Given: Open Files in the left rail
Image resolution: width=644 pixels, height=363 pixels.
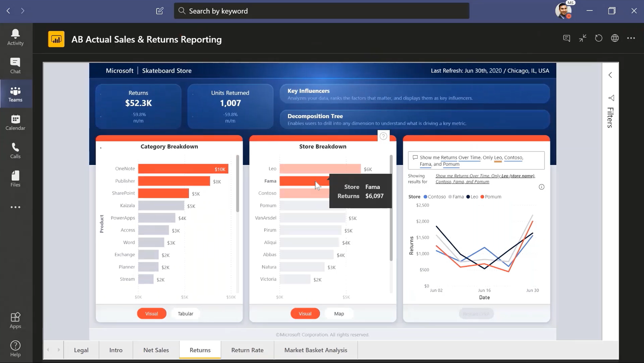Looking at the screenshot, I should (x=15, y=179).
